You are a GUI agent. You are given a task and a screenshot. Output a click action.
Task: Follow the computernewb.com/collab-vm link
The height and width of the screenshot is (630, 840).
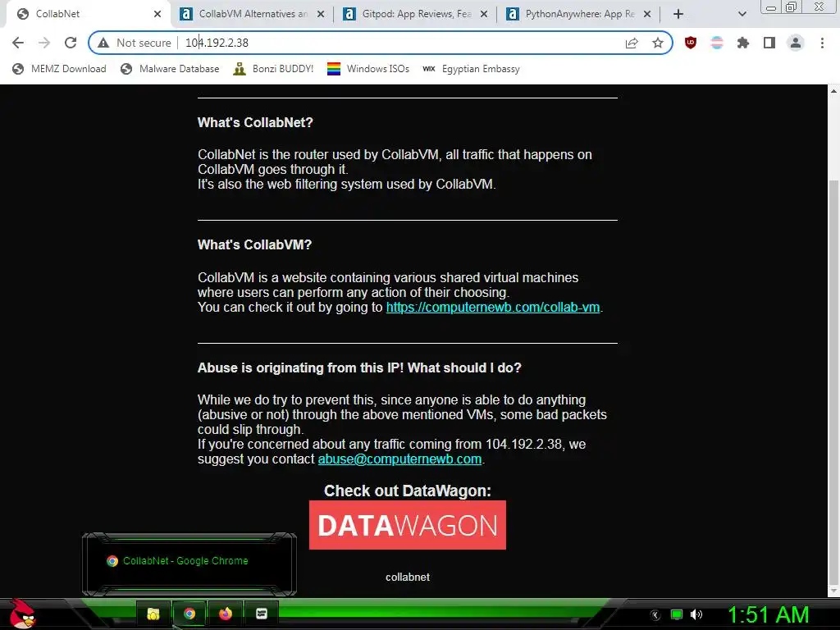coord(493,307)
